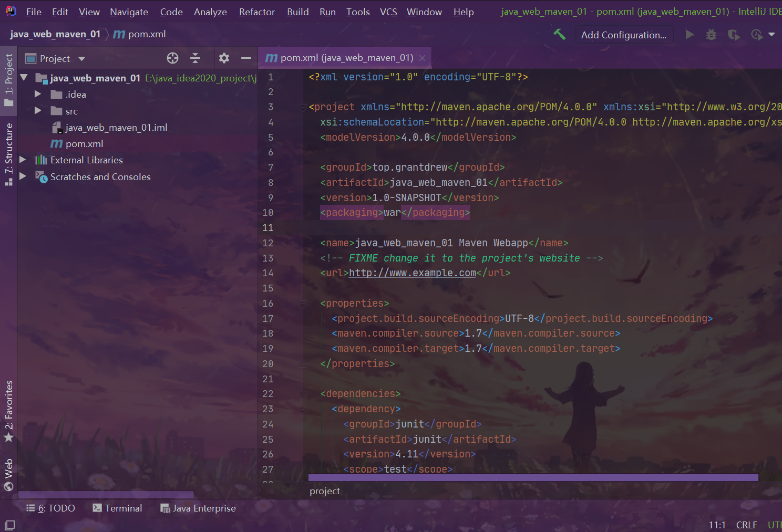This screenshot has height=532, width=782.
Task: Open the 6: TODO tool window
Action: click(x=50, y=508)
